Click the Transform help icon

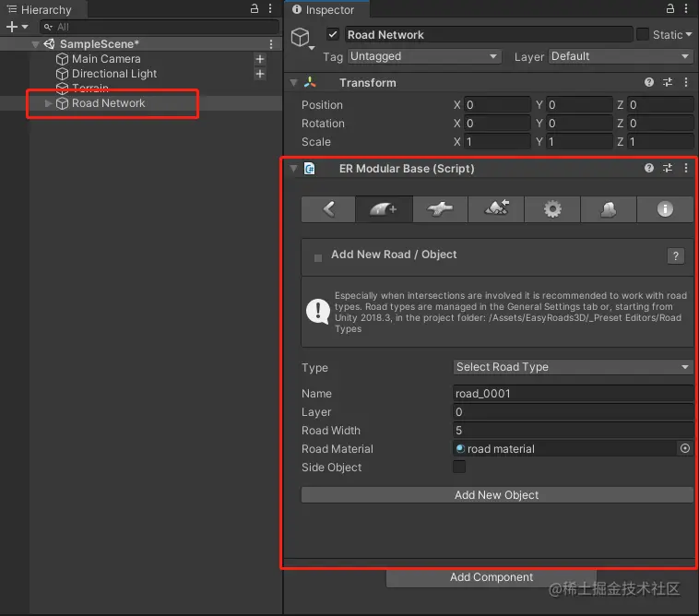click(649, 82)
